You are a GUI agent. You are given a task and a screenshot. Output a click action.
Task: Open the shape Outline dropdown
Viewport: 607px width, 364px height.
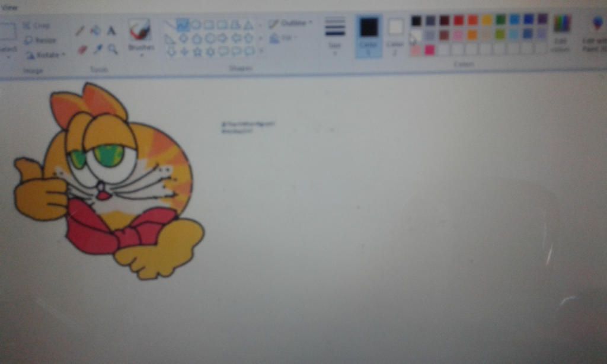[290, 24]
